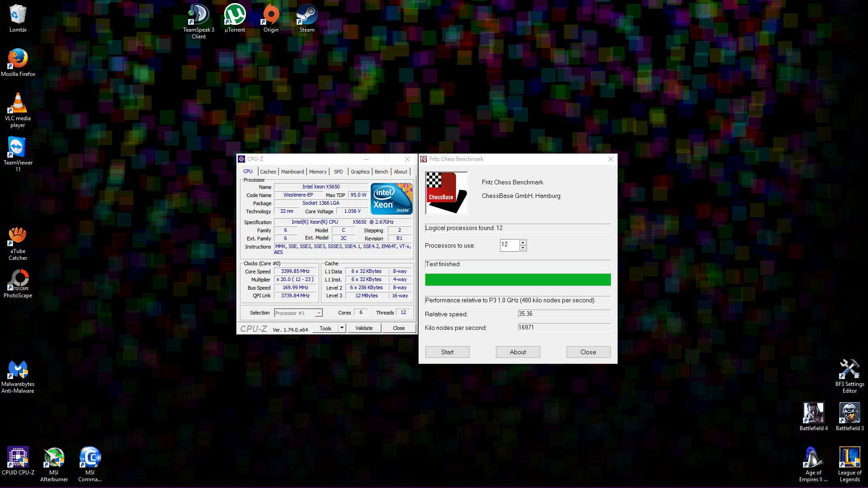Open MSI Command Center desktop icon
The image size is (868, 488).
[90, 465]
